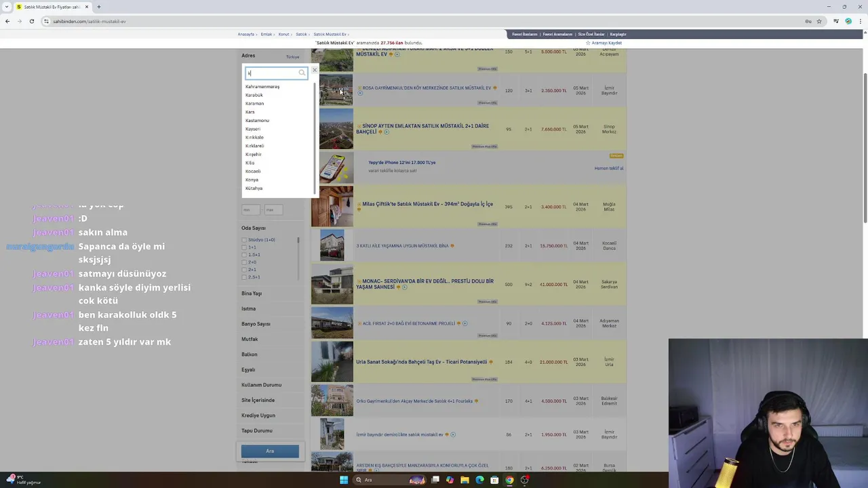The image size is (868, 488).
Task: Open File Explorer from taskbar
Action: pyautogui.click(x=465, y=480)
